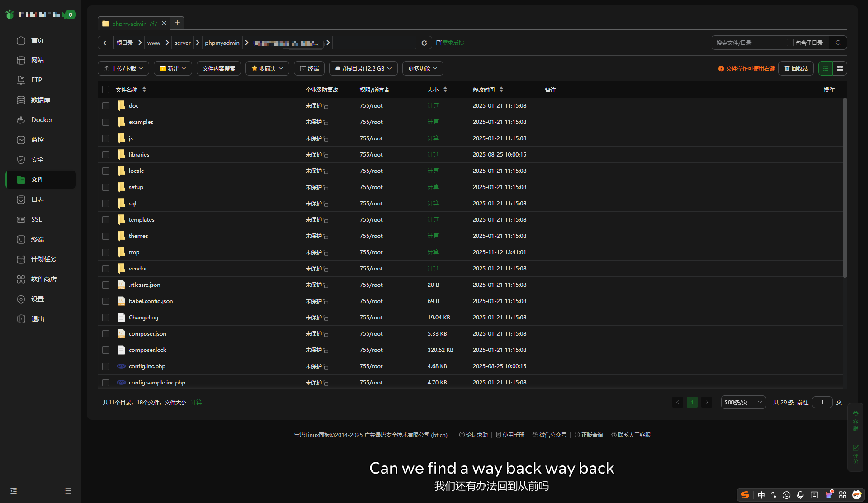Open the 500条/页 page size dropdown
The height and width of the screenshot is (503, 868).
click(743, 402)
